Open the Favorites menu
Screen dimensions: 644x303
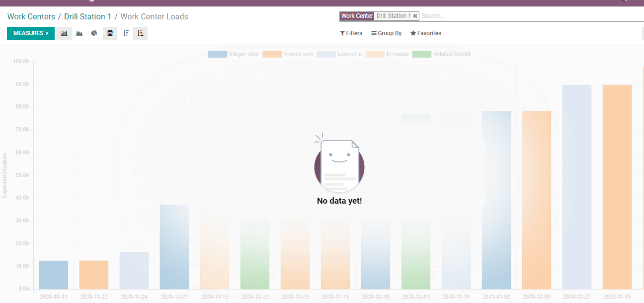point(426,33)
